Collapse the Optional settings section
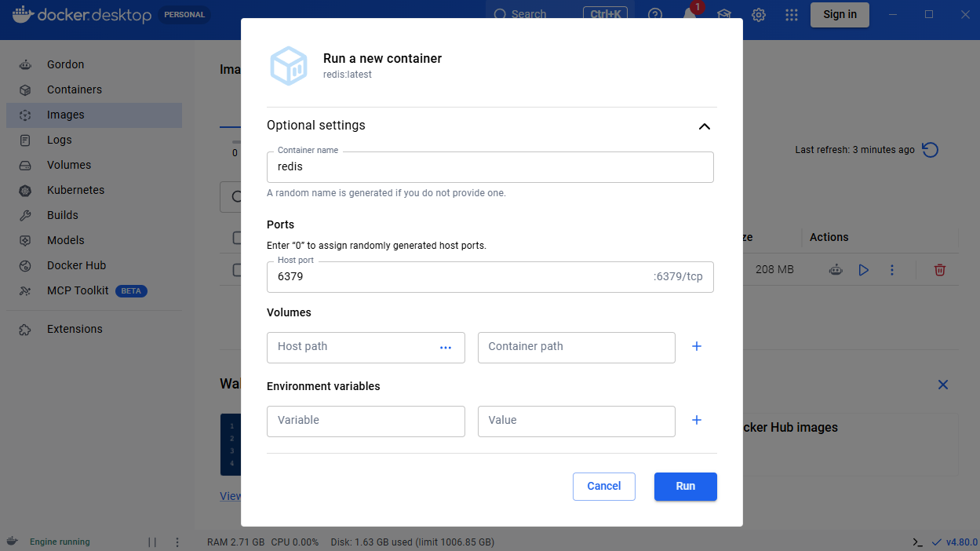 (x=704, y=126)
